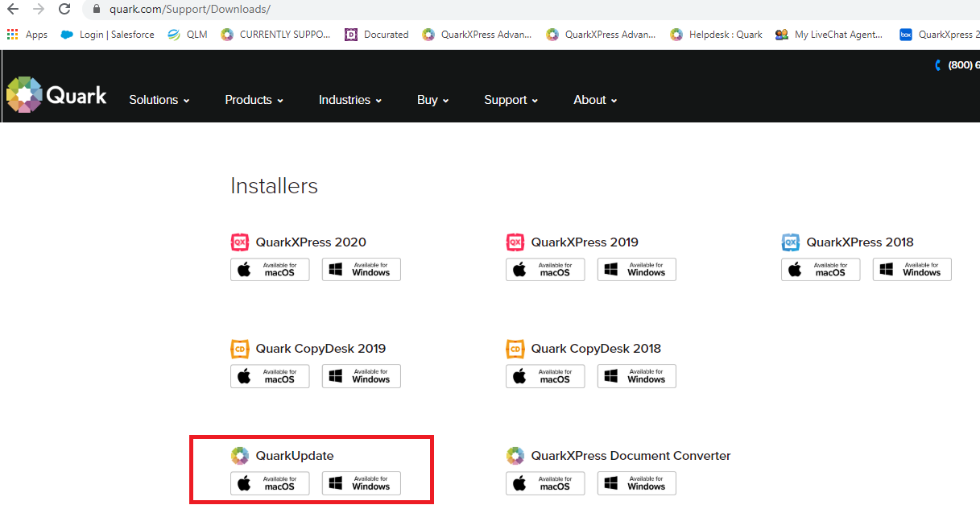Download QuarkXPress 2018 for macOS
The width and height of the screenshot is (980, 505).
point(821,270)
